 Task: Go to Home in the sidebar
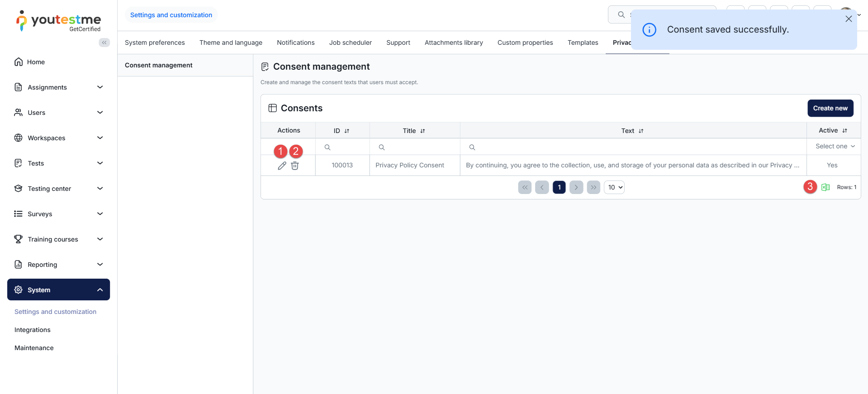(x=36, y=62)
